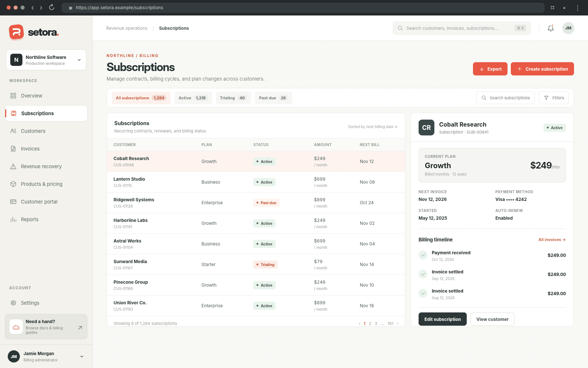The height and width of the screenshot is (368, 588).
Task: Open Reports in sidebar
Action: [46, 219]
